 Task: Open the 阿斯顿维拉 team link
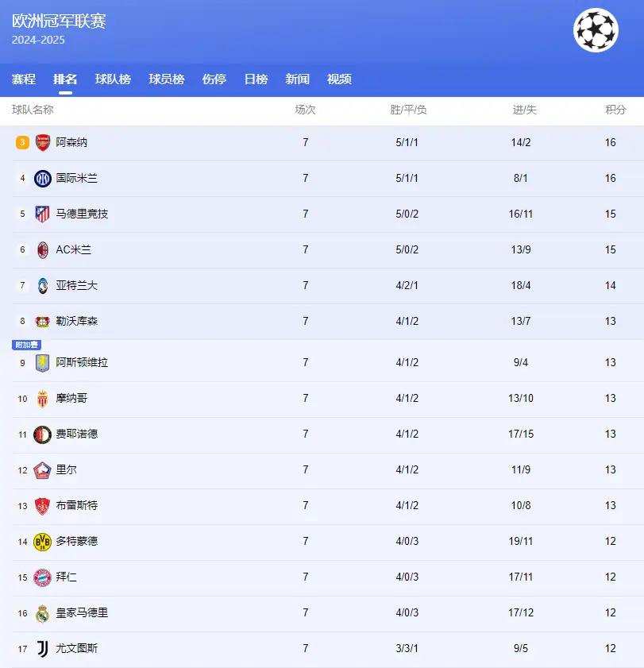82,363
